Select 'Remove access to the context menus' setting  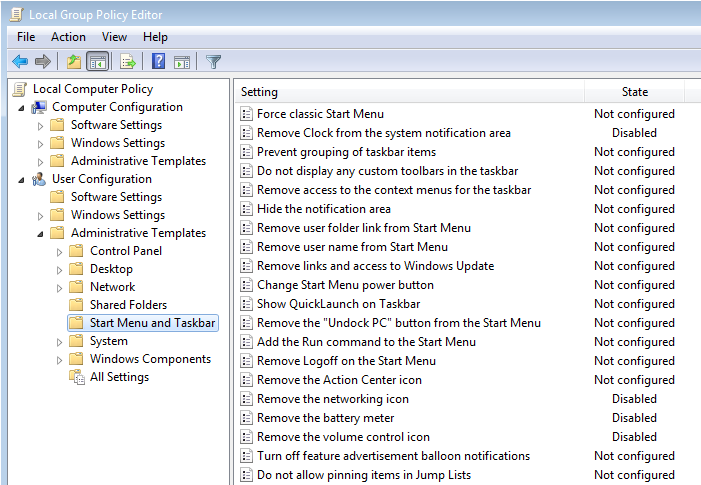tap(394, 190)
